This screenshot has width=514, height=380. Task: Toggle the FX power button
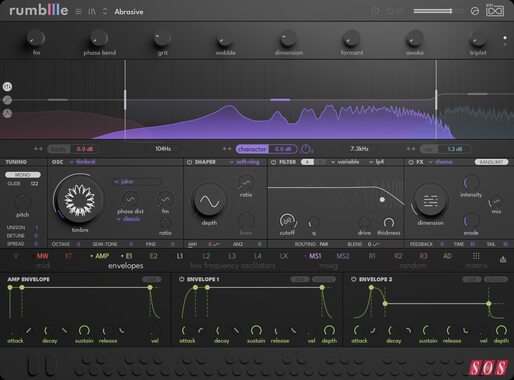[411, 162]
